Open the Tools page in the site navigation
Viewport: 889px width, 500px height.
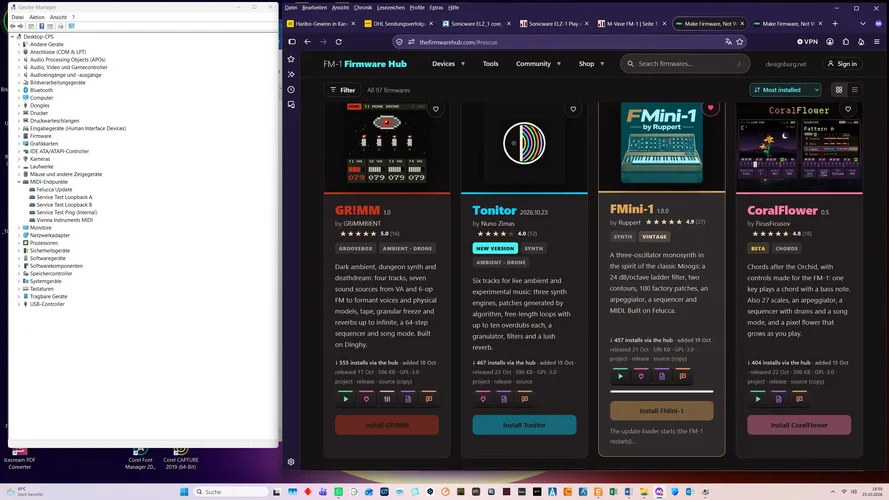click(490, 63)
